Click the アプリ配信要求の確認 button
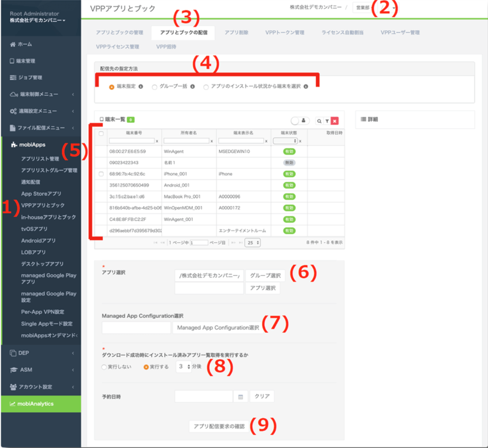The height and width of the screenshot is (448, 488). (219, 426)
